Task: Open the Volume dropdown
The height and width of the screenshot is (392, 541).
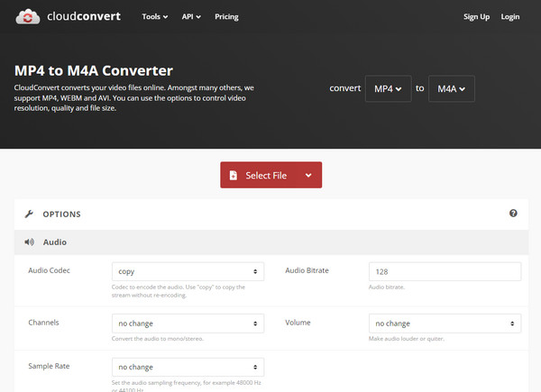Action: (445, 324)
